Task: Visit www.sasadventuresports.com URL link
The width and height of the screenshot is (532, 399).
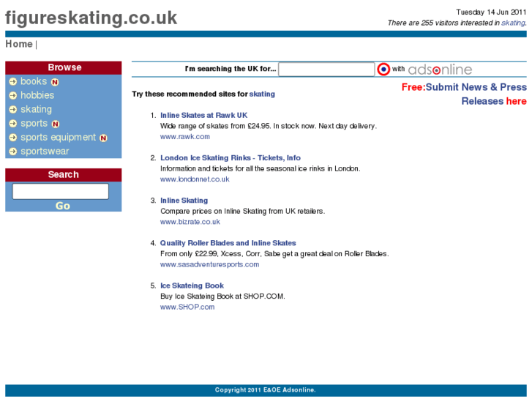Action: (x=210, y=264)
